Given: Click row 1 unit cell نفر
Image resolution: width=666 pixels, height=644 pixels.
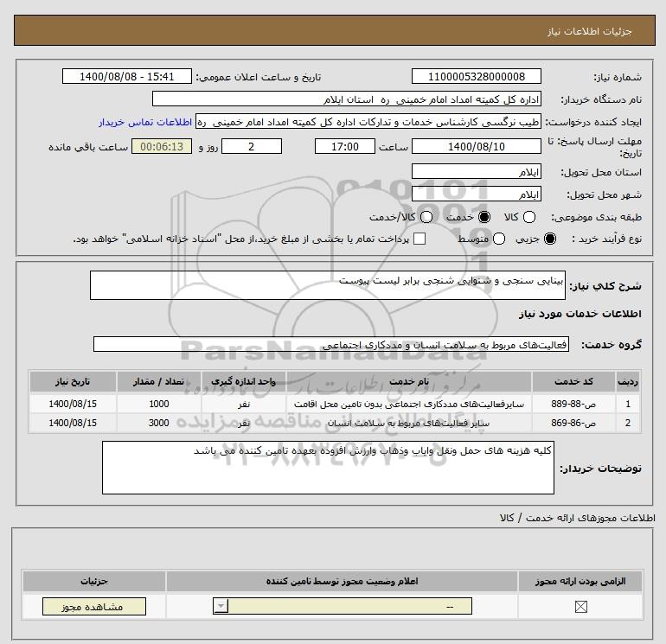Looking at the screenshot, I should tap(243, 404).
